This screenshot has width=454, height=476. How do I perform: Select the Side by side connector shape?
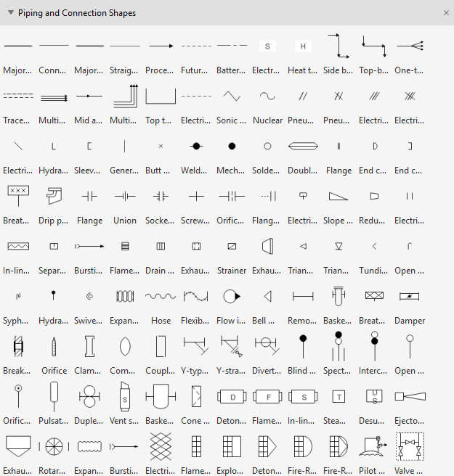(339, 46)
